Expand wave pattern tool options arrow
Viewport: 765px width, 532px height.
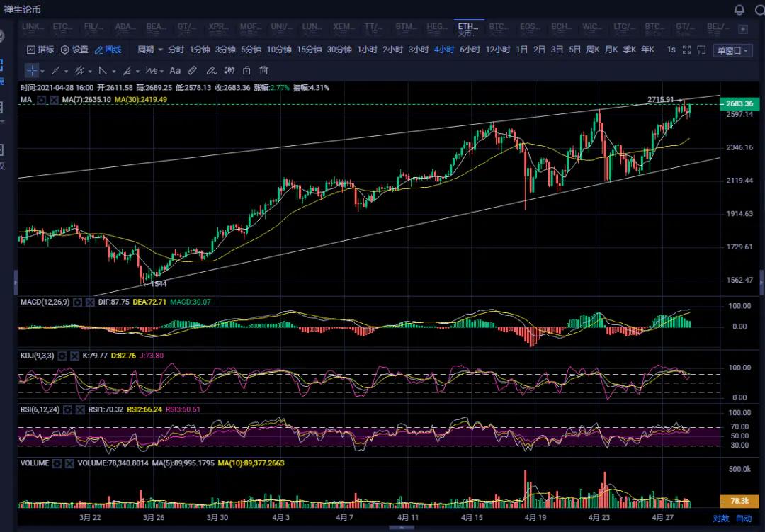161,72
